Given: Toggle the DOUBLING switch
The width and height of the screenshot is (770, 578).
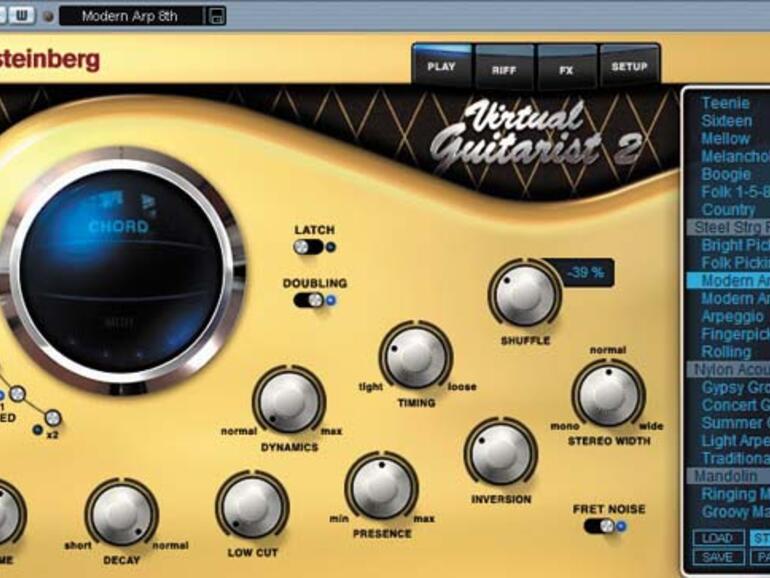Looking at the screenshot, I should point(308,300).
